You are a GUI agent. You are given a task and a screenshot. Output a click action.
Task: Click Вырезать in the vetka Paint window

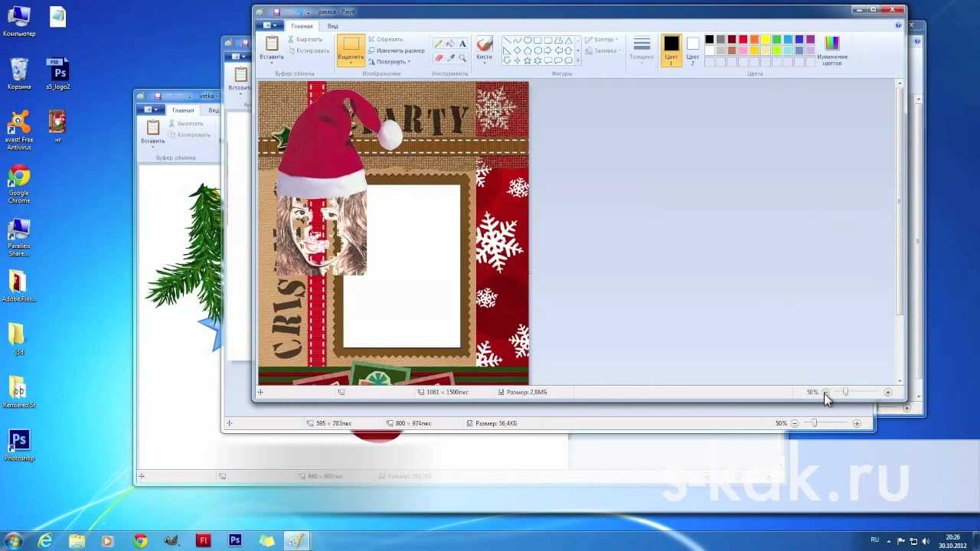pyautogui.click(x=185, y=123)
